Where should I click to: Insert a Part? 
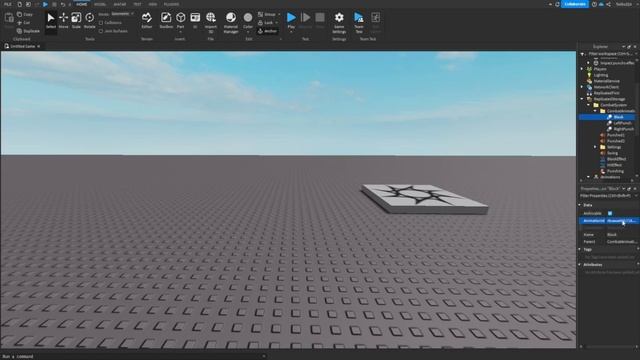[x=180, y=19]
